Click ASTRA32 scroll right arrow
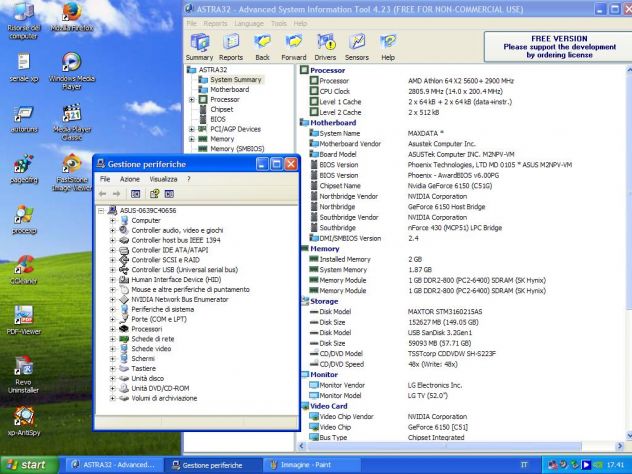 (x=620, y=446)
